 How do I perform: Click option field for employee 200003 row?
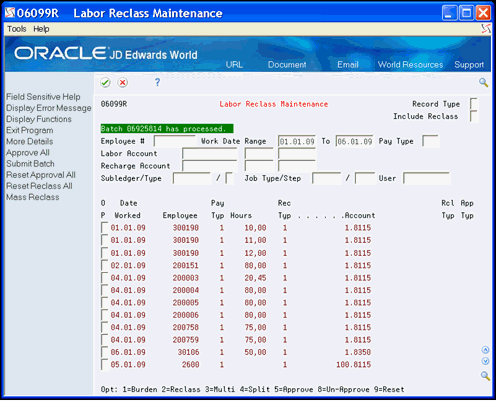click(x=105, y=277)
